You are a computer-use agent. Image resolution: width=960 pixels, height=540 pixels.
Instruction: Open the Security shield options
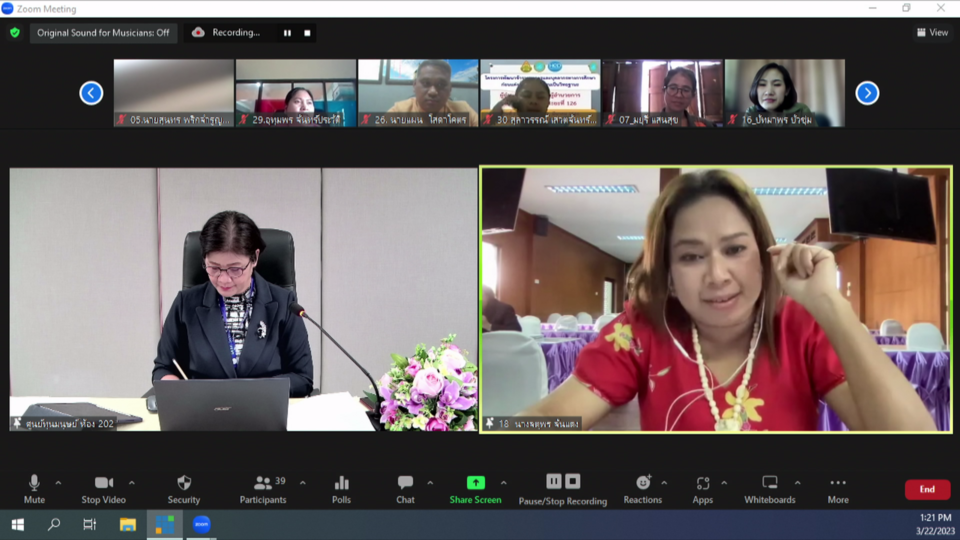(184, 488)
